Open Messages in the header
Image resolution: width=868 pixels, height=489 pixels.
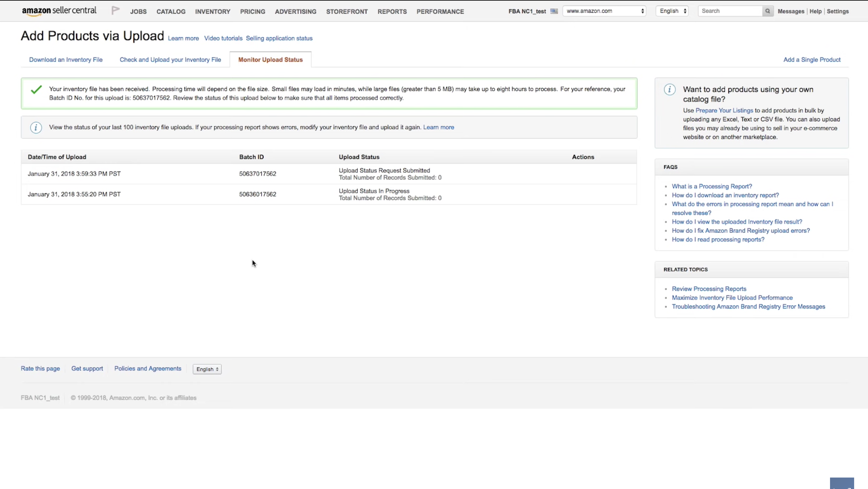pos(791,11)
